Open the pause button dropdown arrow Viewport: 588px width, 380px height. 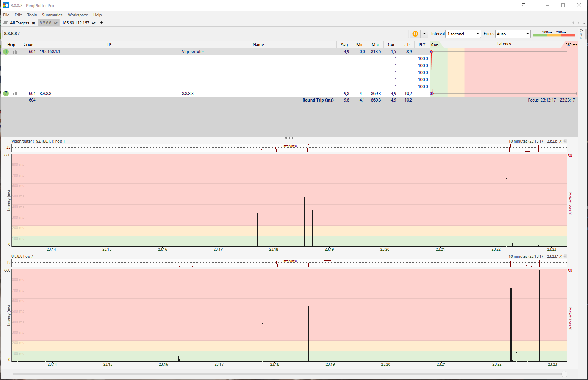tap(424, 34)
